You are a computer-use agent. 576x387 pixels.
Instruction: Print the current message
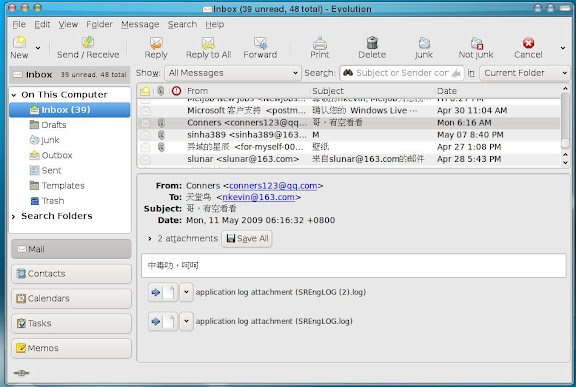[320, 48]
